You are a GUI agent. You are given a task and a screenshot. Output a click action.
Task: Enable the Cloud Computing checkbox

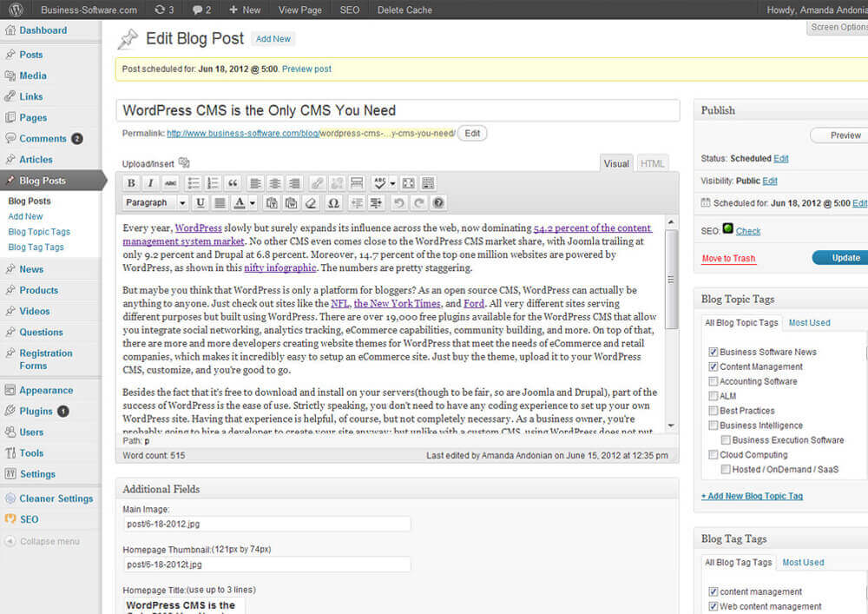tap(713, 455)
